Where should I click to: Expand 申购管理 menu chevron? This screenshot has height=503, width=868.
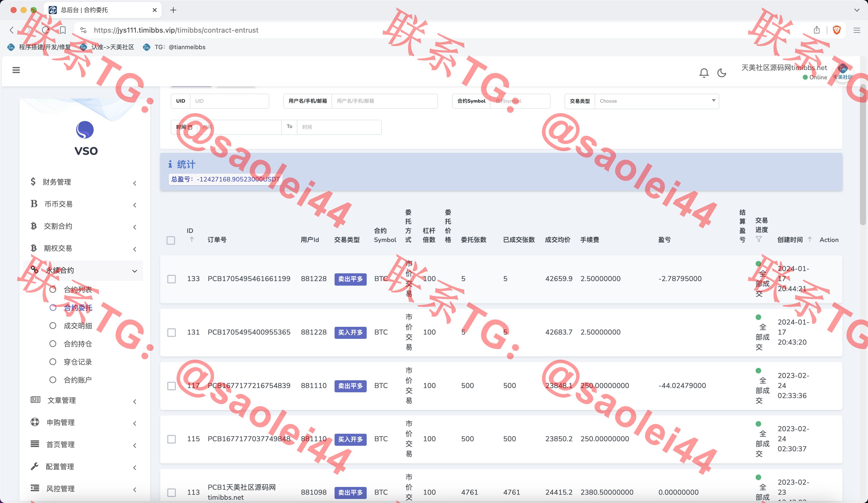click(135, 423)
